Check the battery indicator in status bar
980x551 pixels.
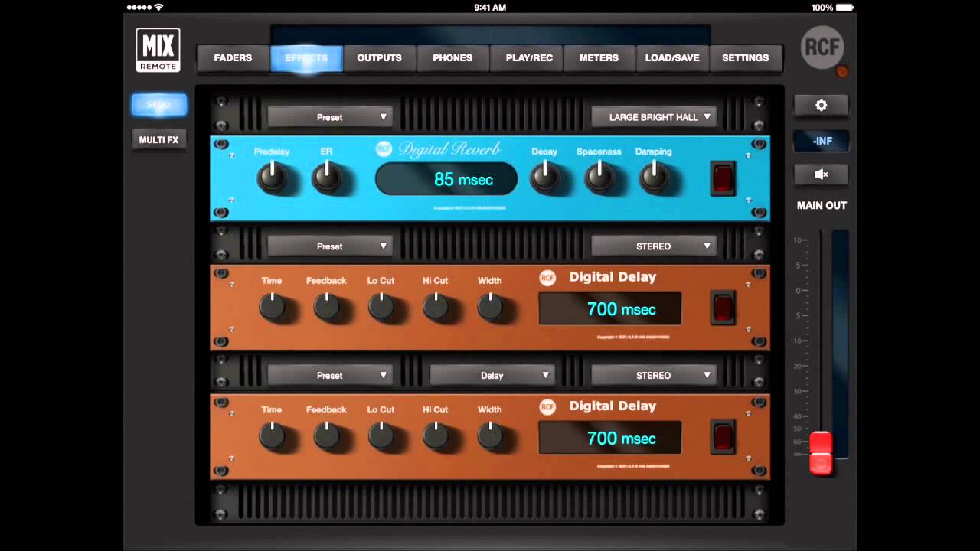point(845,8)
